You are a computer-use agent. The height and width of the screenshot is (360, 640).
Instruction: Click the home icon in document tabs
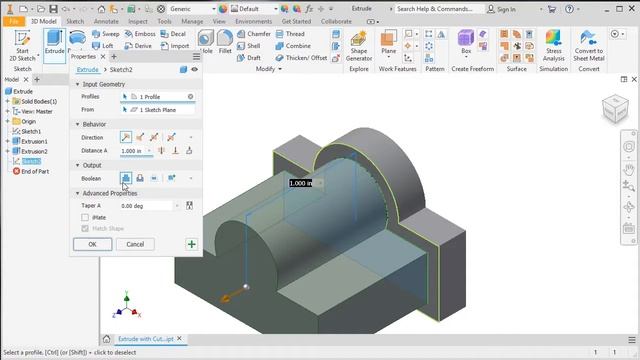(x=106, y=339)
